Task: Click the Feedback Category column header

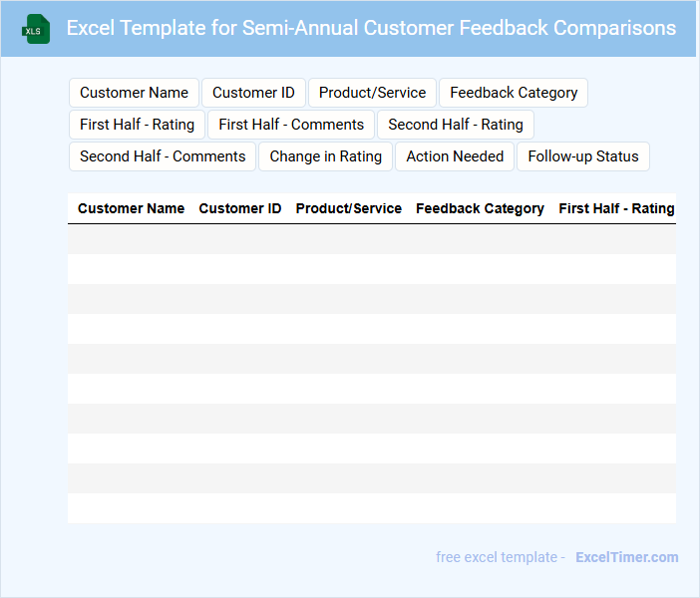Action: click(x=480, y=208)
